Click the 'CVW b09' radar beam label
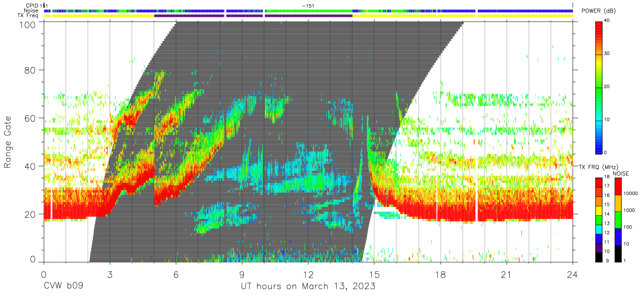 click(x=63, y=287)
